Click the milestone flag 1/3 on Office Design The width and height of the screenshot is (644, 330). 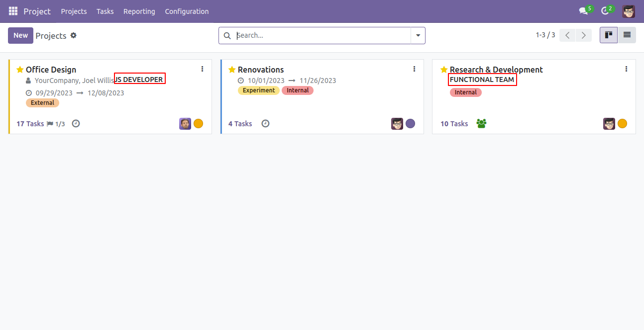[56, 124]
